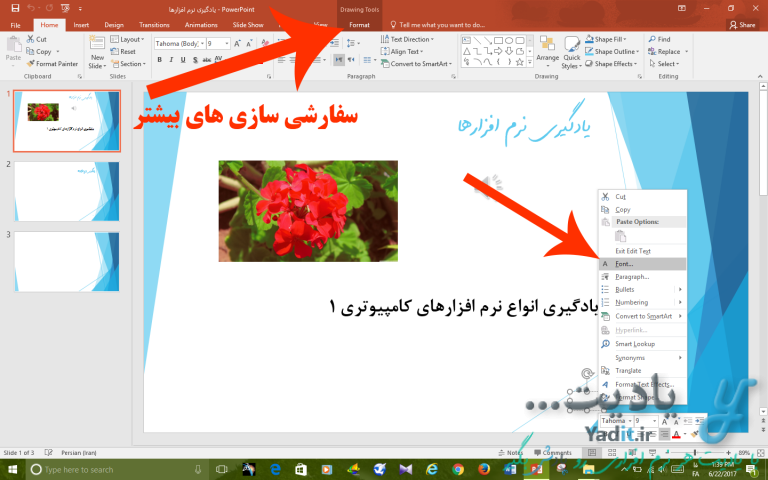Open the Shape Fill dropdown

[605, 39]
